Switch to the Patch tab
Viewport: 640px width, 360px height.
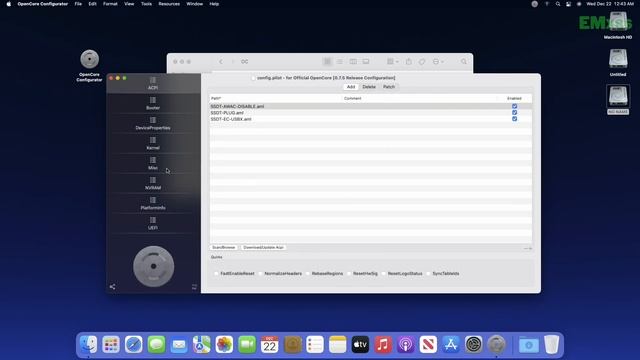click(x=389, y=87)
